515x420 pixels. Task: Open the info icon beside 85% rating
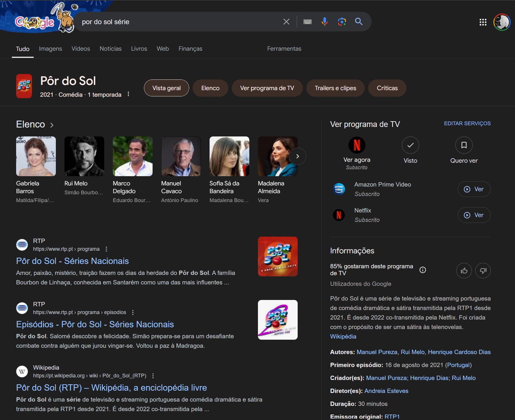[x=423, y=270]
